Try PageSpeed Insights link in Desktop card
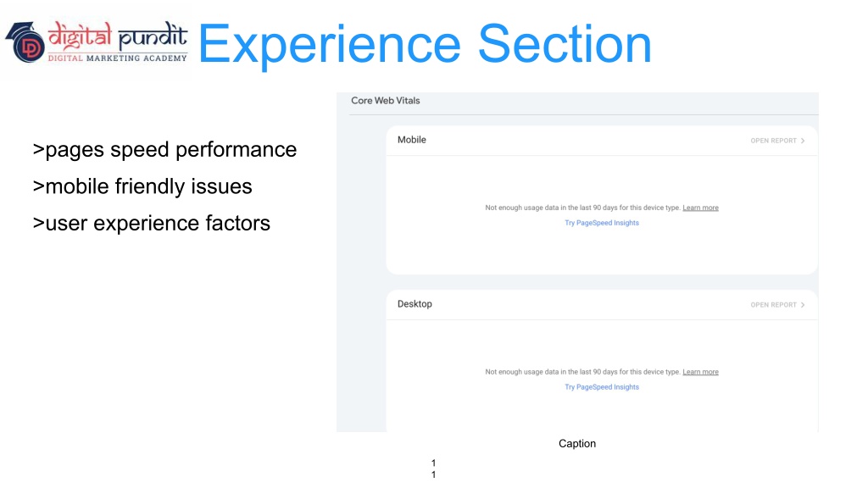Viewport: 868px width, 488px height. [602, 387]
